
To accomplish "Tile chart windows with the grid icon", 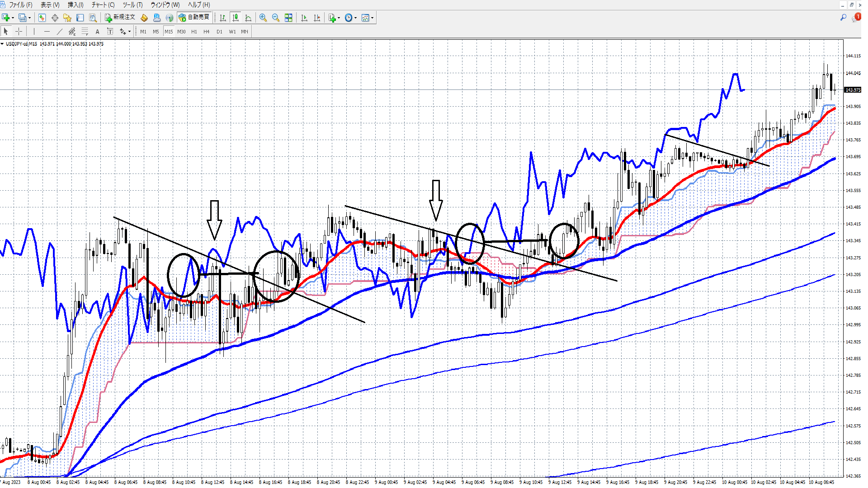I will coord(288,18).
